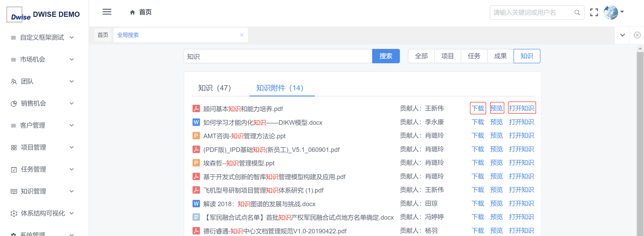Click the home icon in the breadcrumb

[x=132, y=12]
